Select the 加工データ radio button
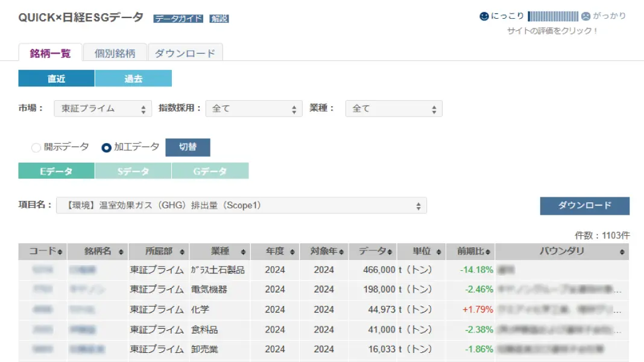The width and height of the screenshot is (644, 362). pyautogui.click(x=106, y=147)
